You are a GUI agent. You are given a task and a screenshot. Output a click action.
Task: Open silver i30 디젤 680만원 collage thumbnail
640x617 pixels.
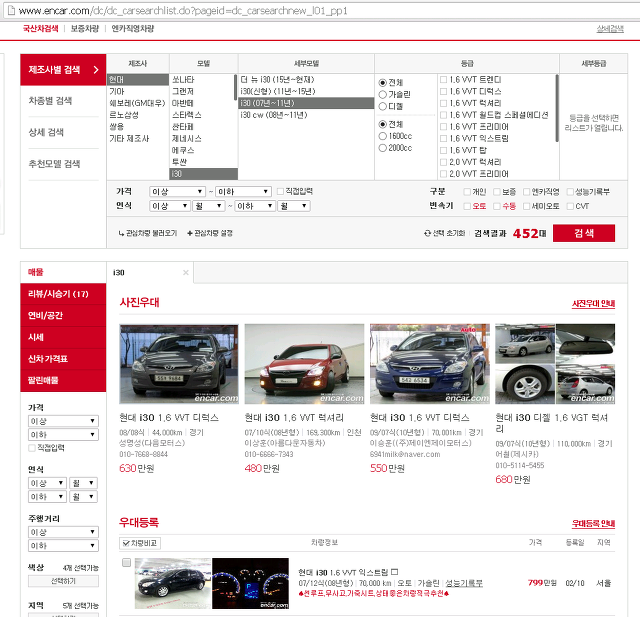coord(555,364)
